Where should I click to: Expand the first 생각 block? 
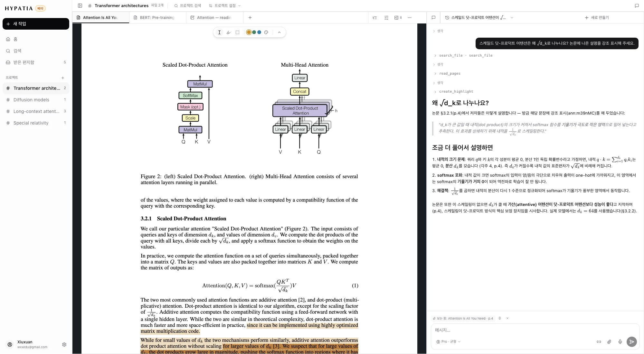[438, 31]
